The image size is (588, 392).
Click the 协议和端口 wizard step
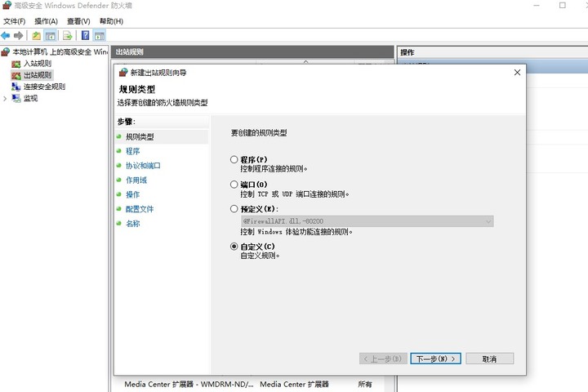click(143, 166)
